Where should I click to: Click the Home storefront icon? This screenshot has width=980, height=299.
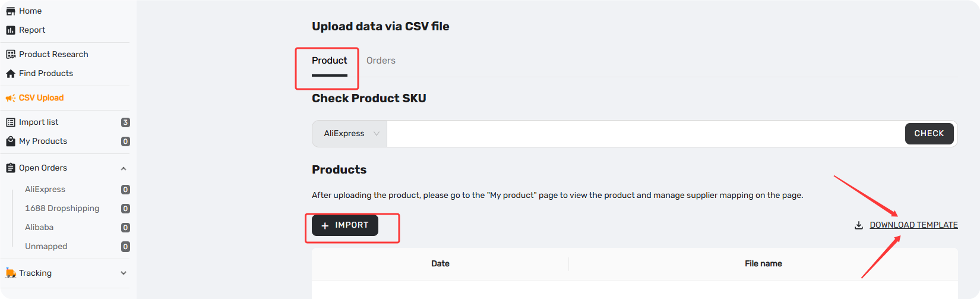(11, 11)
